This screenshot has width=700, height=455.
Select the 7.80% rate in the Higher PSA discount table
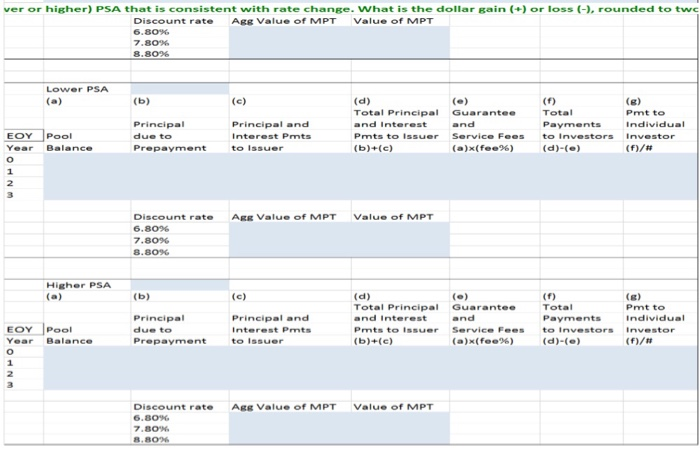[x=151, y=429]
